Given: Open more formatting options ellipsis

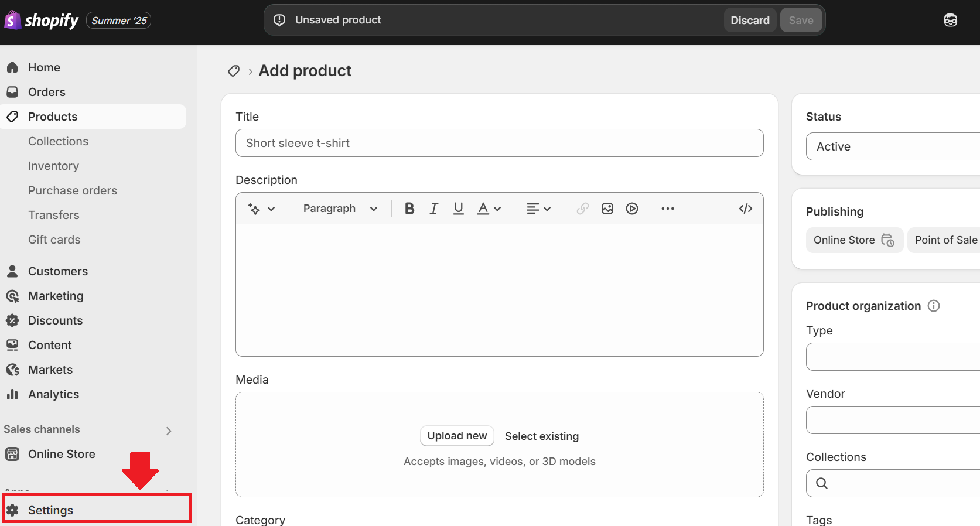Looking at the screenshot, I should tap(667, 209).
